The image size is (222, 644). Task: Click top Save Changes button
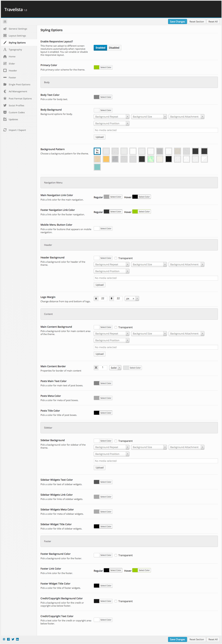pos(177,22)
